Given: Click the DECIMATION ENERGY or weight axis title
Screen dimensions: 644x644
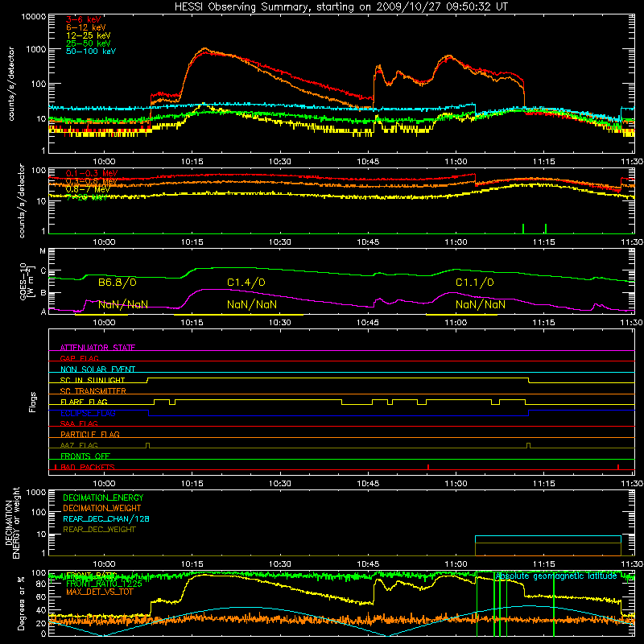Looking at the screenshot, I should tap(12, 522).
